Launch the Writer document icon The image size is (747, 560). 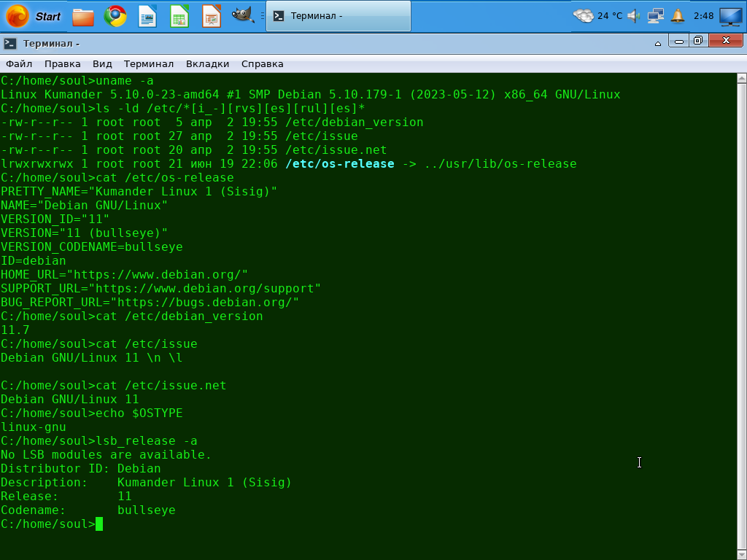coord(147,16)
